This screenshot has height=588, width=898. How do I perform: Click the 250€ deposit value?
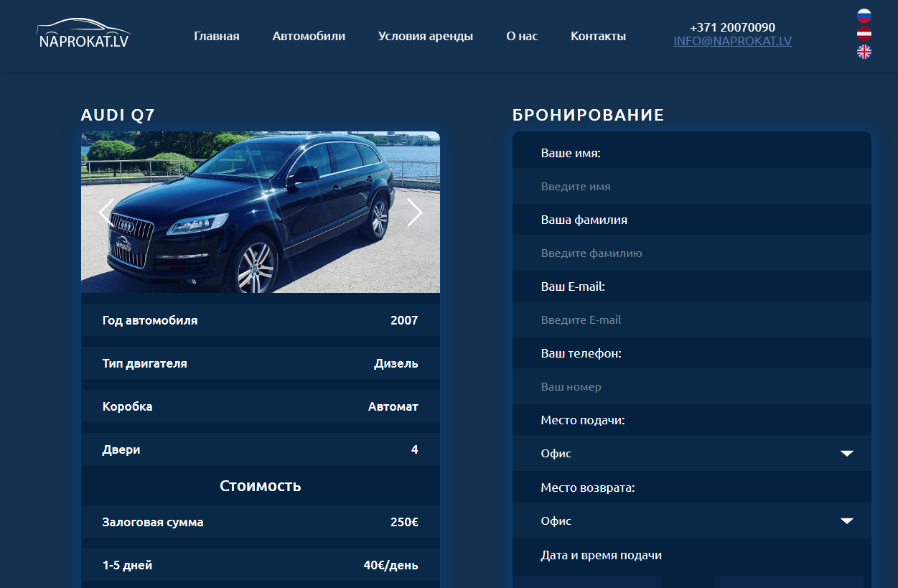(404, 522)
